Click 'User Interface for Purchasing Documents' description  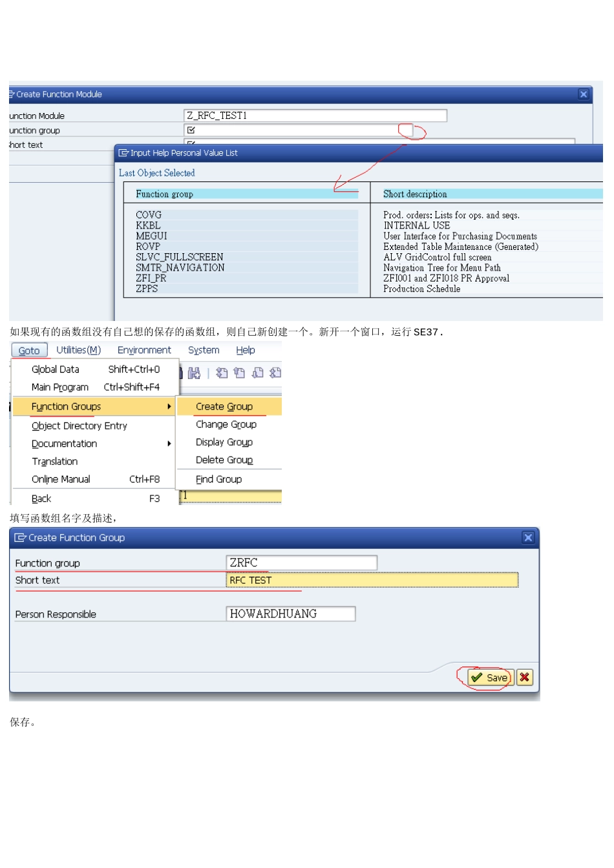[460, 236]
